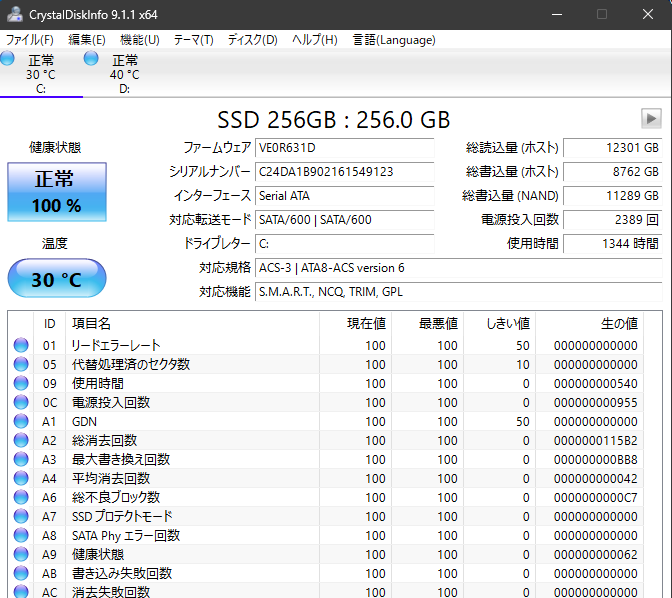
Task: Click total NAND writes value 11289 GB
Action: (613, 196)
